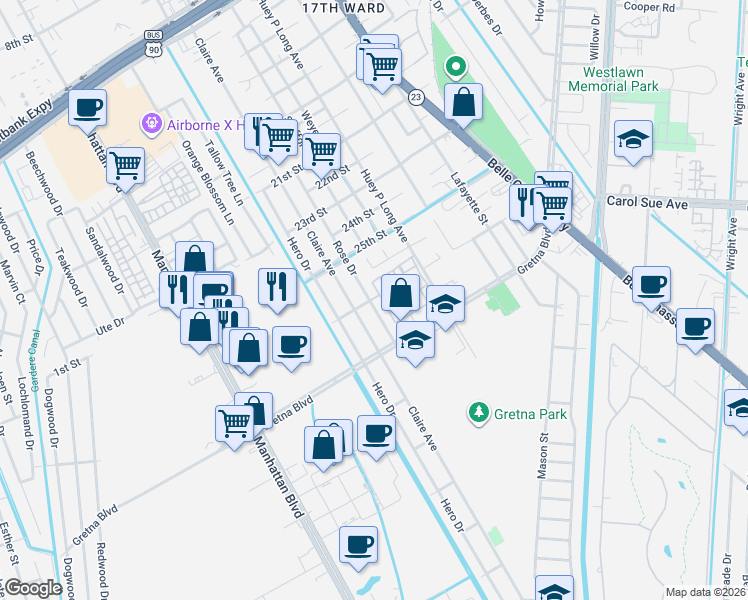Click the Westlawn Memorial Park label
Screen dimensions: 748x600
click(x=613, y=79)
